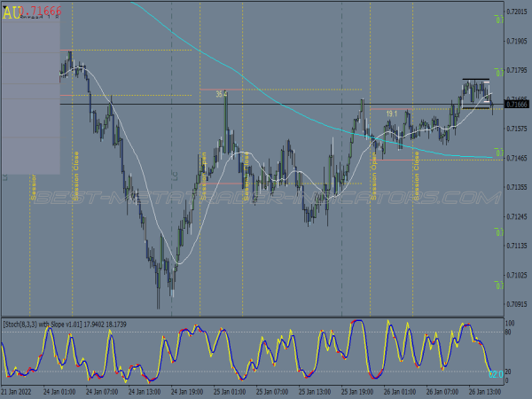Click the red 0.71666 bid price header
The height and width of the screenshot is (399, 532).
coord(42,11)
